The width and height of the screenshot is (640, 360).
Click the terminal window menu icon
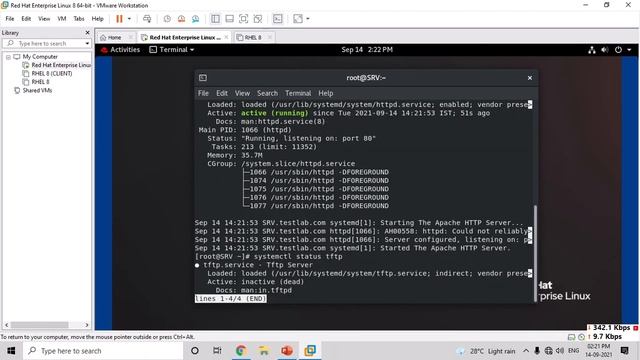pyautogui.click(x=203, y=78)
